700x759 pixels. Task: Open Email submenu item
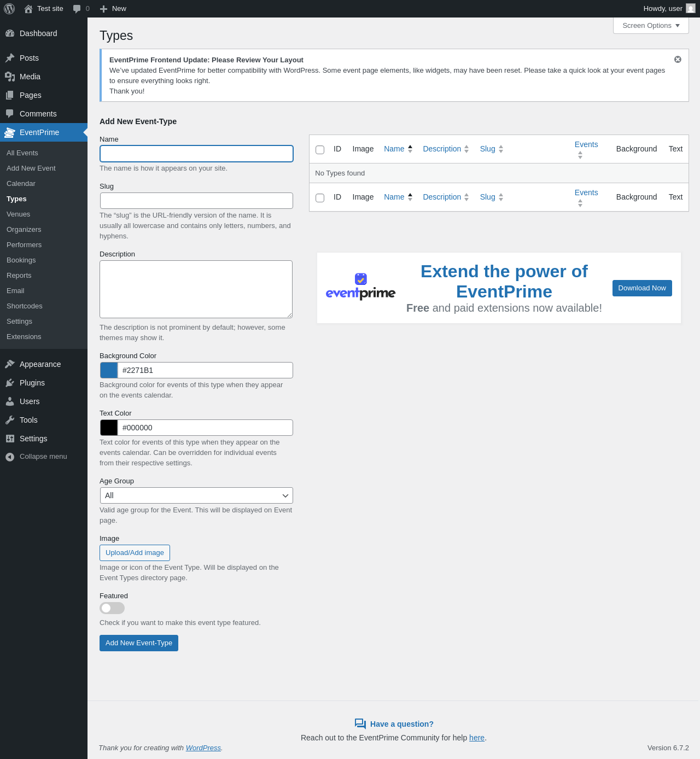coord(15,291)
